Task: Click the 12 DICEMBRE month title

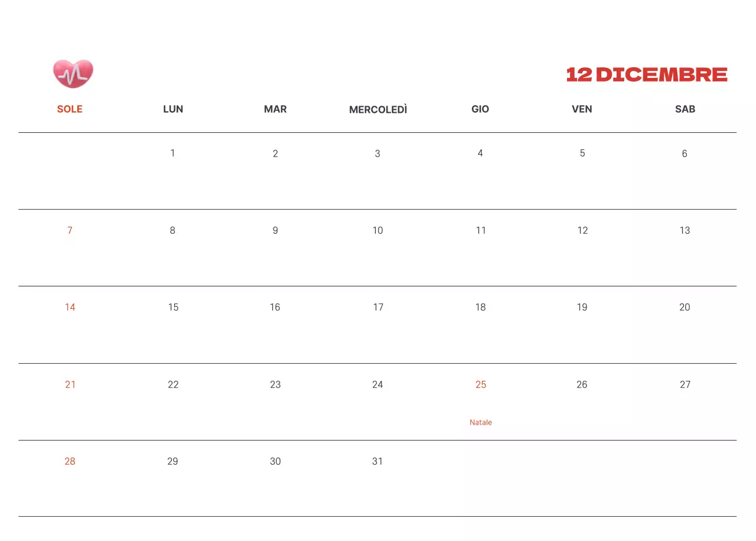Action: (x=647, y=74)
